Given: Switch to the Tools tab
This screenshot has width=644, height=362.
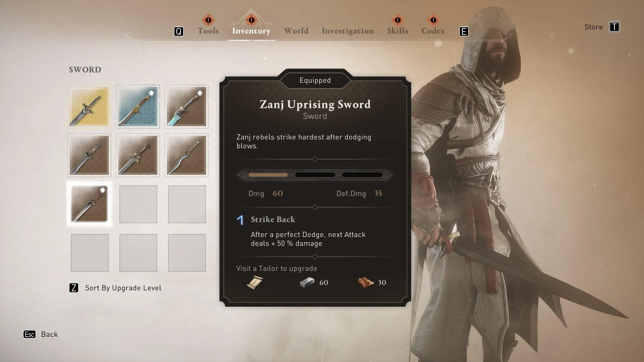Looking at the screenshot, I should [208, 31].
